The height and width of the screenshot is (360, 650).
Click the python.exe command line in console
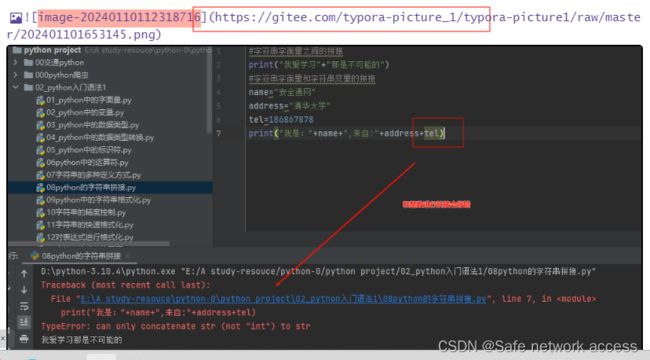point(318,272)
